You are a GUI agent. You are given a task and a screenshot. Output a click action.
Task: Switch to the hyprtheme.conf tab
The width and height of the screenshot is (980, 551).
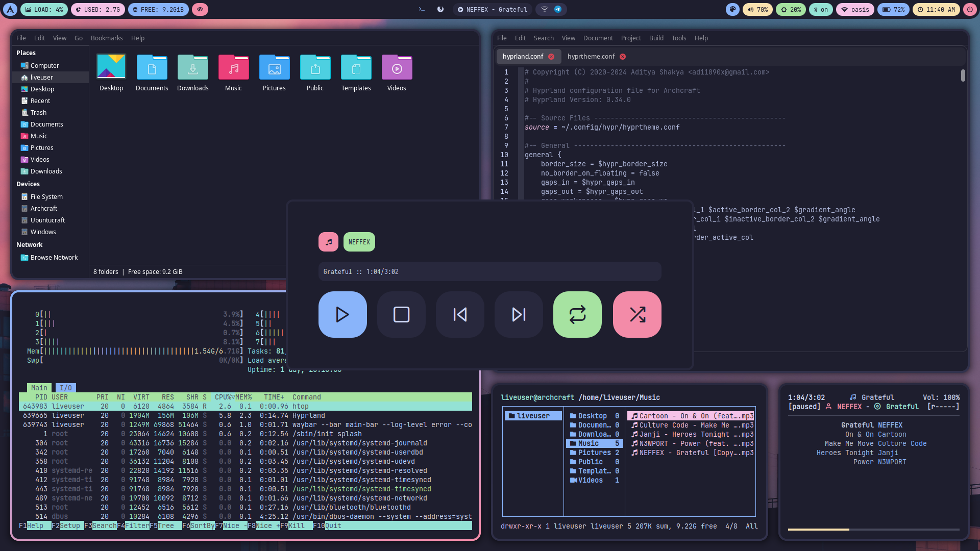tap(591, 56)
